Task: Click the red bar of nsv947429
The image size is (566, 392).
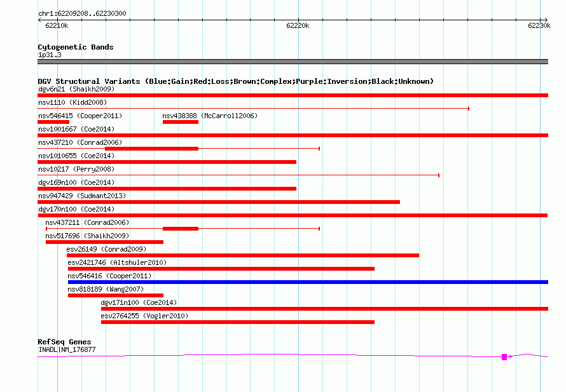Action: pyautogui.click(x=219, y=202)
